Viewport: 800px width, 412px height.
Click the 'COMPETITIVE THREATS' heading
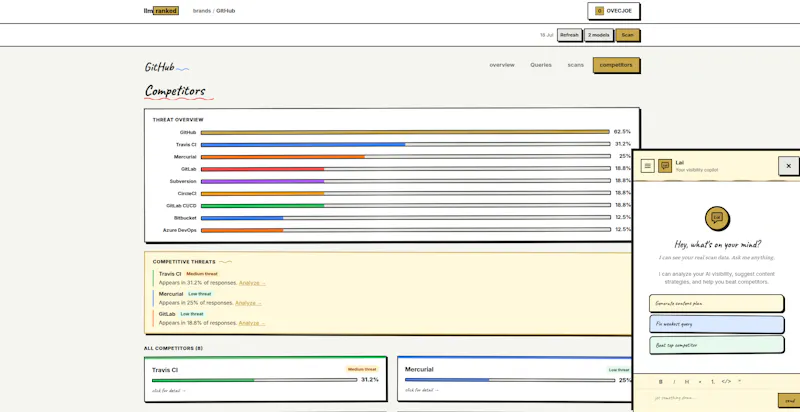[x=184, y=262]
